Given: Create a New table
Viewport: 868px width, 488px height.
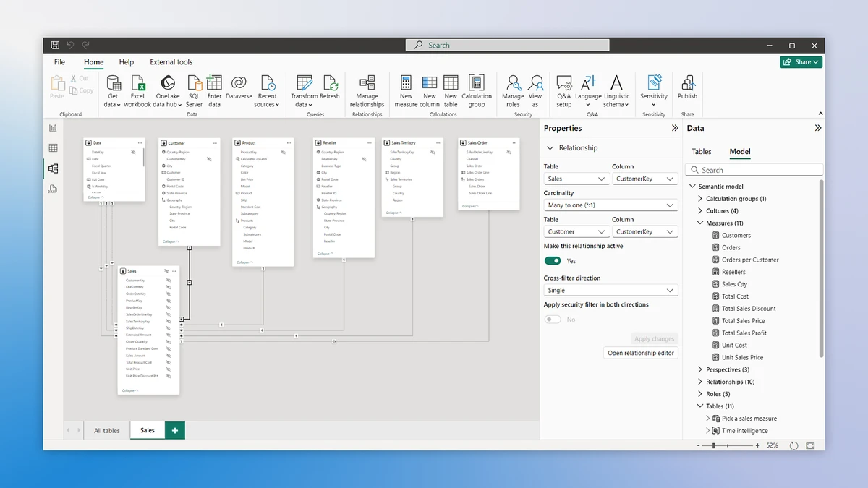Looking at the screenshot, I should click(451, 91).
